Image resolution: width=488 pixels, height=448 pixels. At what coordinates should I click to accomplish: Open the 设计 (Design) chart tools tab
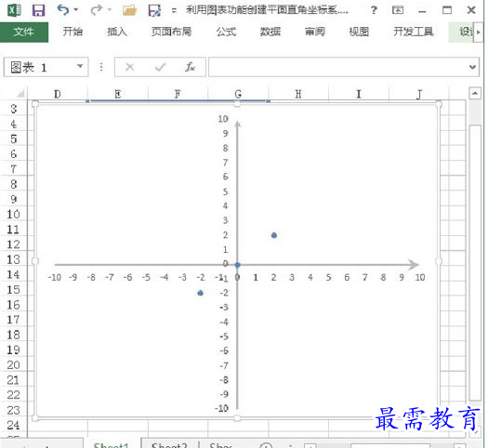coord(461,32)
